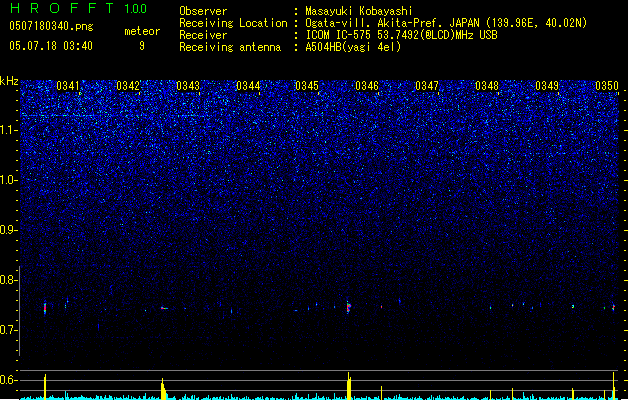The height and width of the screenshot is (400, 629).
Task: Click the 0349 time marker
Action: (547, 86)
